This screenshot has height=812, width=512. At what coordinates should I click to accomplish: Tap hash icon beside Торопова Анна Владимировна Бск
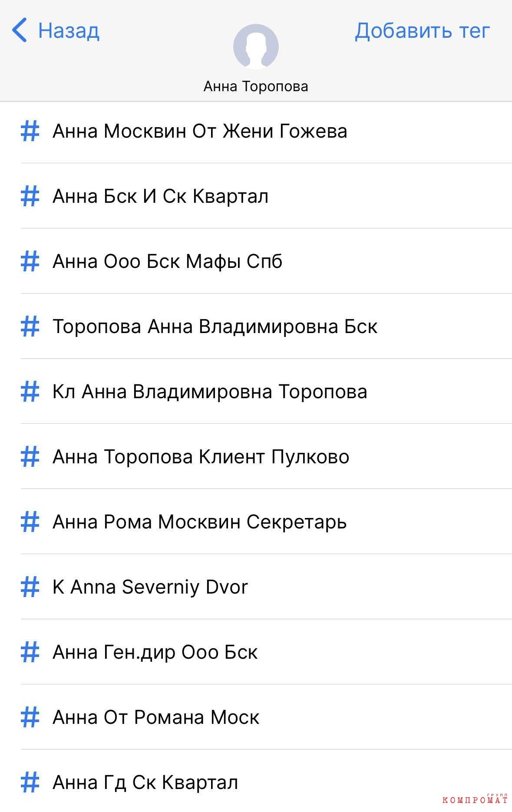30,326
